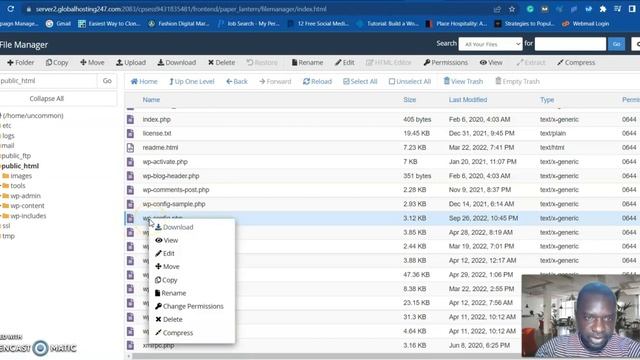Choose Rename in context menu
The height and width of the screenshot is (360, 640).
(x=171, y=293)
